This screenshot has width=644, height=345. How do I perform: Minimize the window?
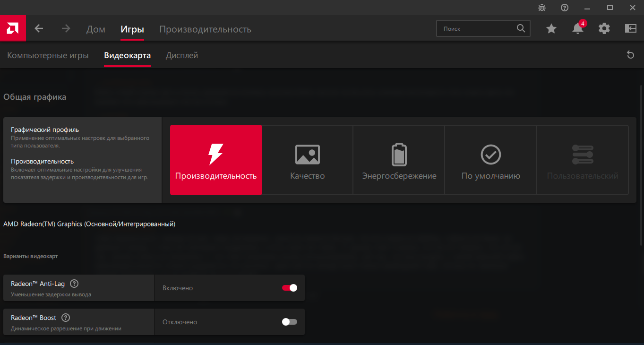pyautogui.click(x=587, y=8)
